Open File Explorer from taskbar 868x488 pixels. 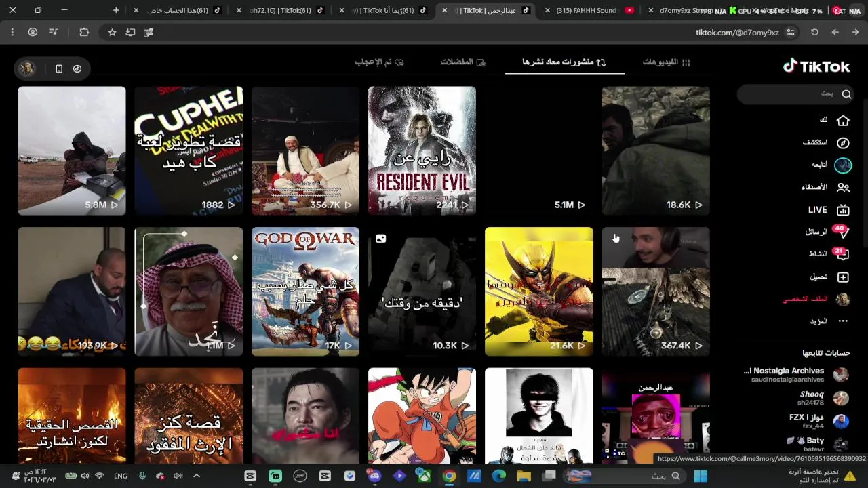[x=524, y=476]
